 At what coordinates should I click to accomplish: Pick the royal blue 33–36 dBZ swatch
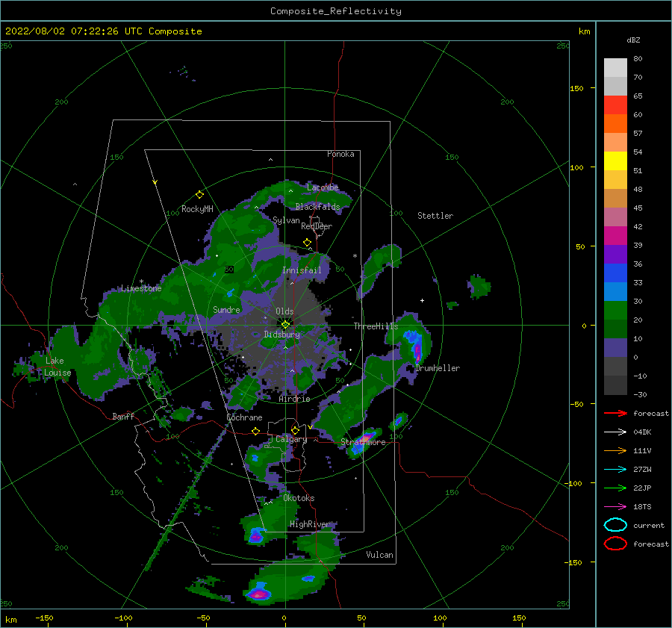click(x=615, y=273)
